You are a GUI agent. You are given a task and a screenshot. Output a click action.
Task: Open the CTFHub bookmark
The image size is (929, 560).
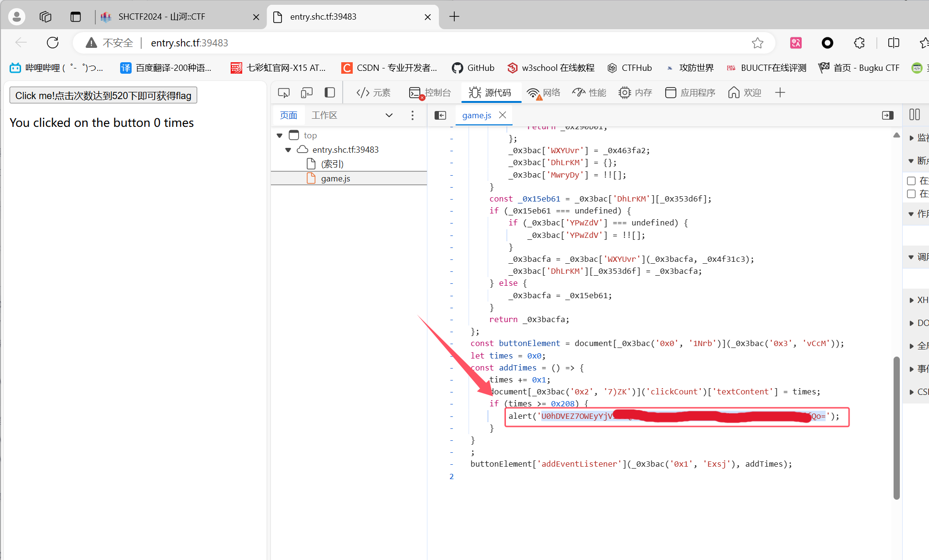coord(629,68)
